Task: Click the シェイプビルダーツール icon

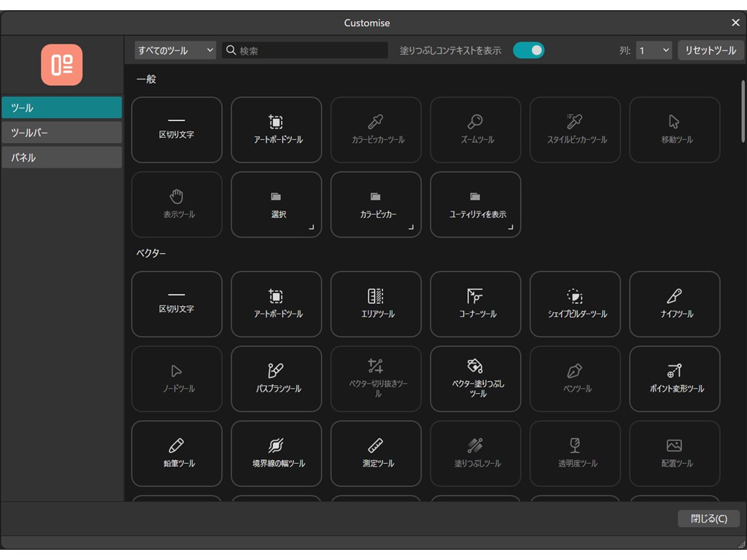Action: [575, 296]
